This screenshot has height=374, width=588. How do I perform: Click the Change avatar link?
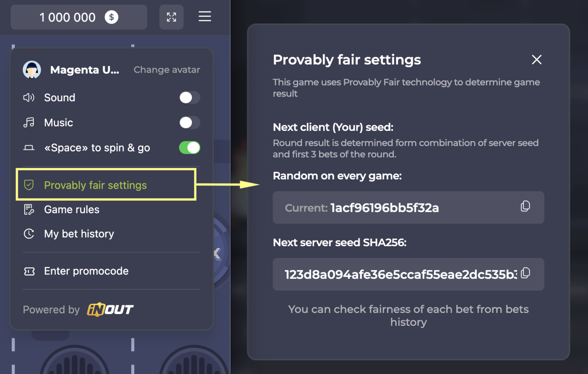click(167, 70)
